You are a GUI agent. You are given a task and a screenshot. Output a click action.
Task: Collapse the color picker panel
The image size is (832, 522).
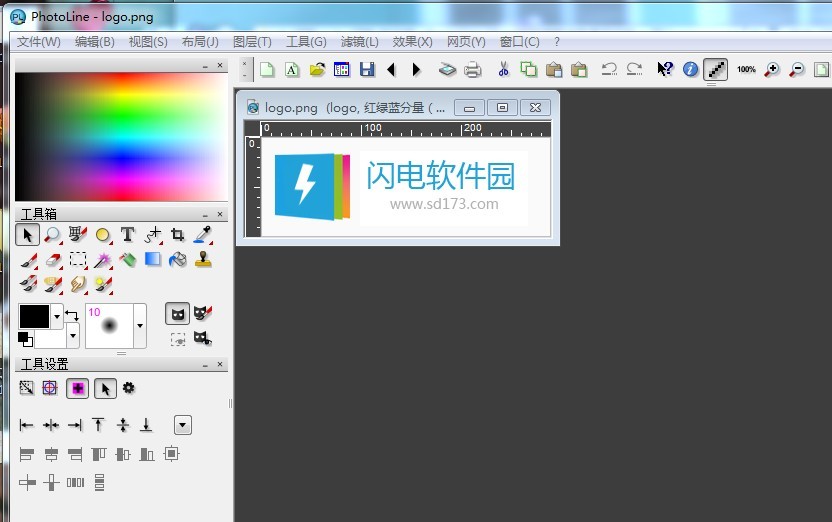(x=205, y=66)
